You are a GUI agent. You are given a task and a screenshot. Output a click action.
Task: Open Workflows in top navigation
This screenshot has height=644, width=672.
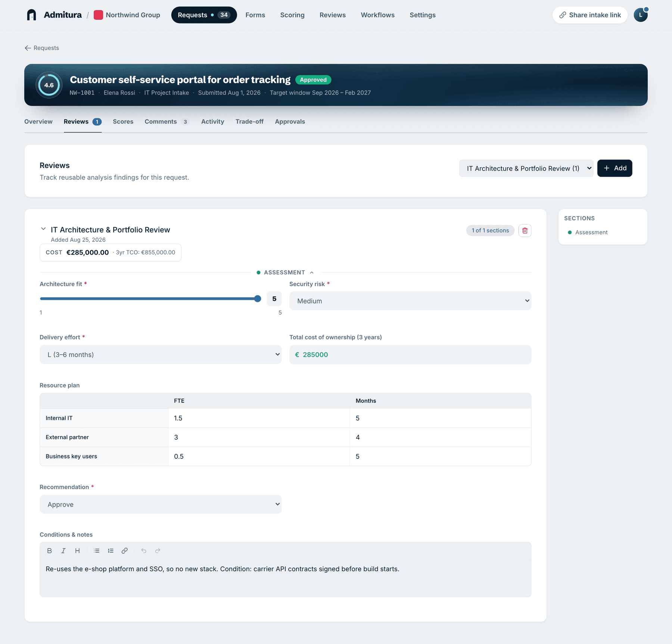378,15
